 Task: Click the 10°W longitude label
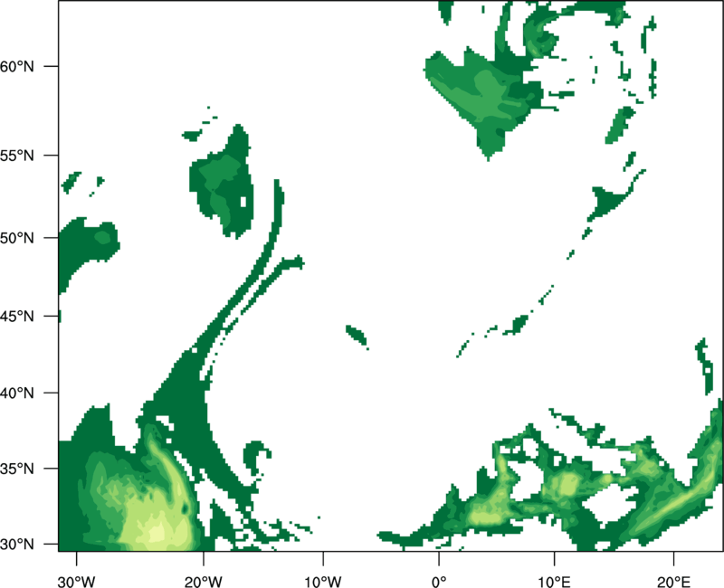[x=323, y=582]
